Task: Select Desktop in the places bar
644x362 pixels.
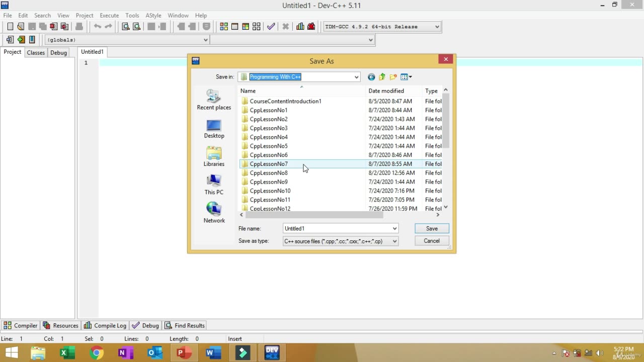Action: (214, 129)
